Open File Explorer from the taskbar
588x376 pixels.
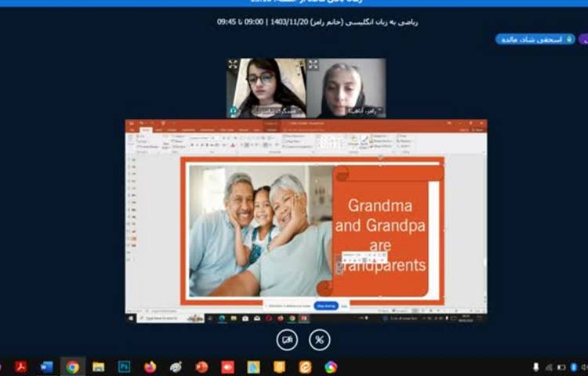click(98, 367)
